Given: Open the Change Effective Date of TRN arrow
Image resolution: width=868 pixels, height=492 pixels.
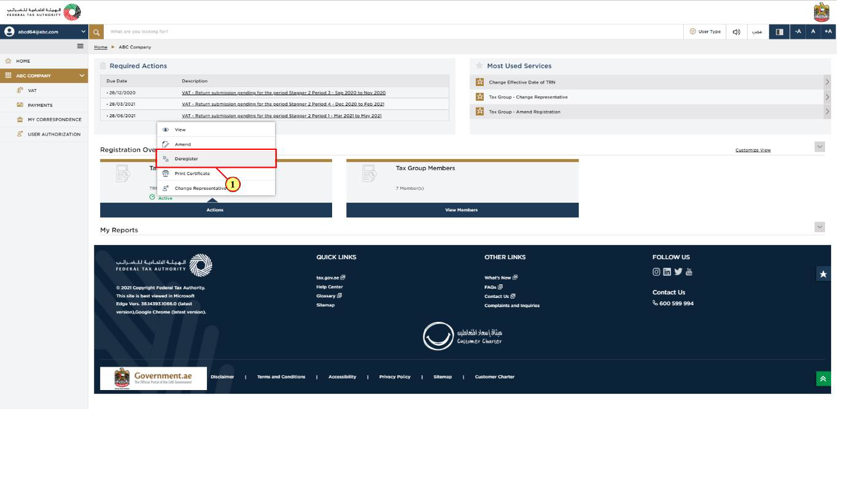Looking at the screenshot, I should [x=827, y=82].
